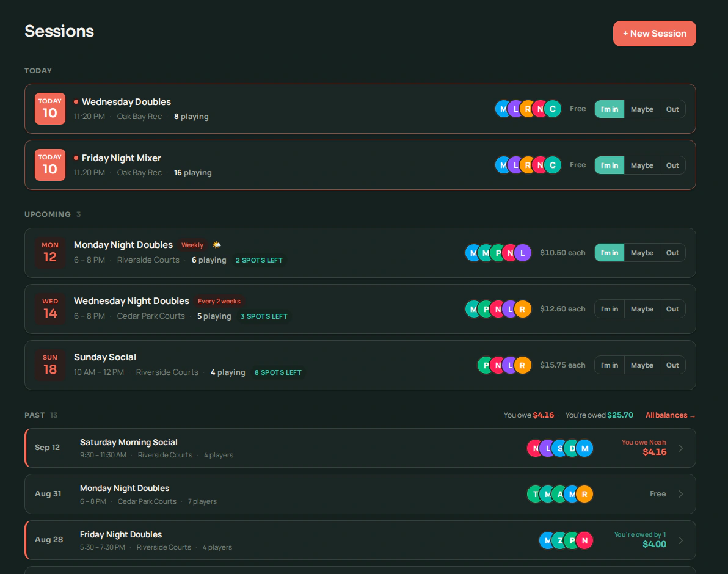This screenshot has width=728, height=574.
Task: Create a new session with + New Session
Action: click(x=654, y=34)
